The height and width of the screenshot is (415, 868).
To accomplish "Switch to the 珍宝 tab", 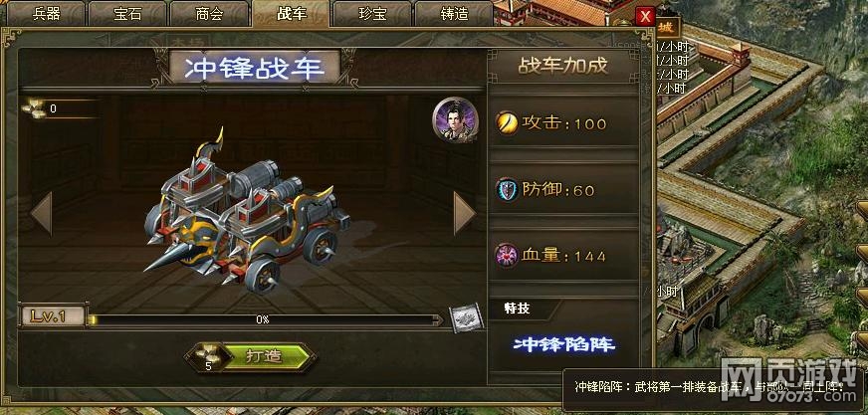I will tap(372, 13).
